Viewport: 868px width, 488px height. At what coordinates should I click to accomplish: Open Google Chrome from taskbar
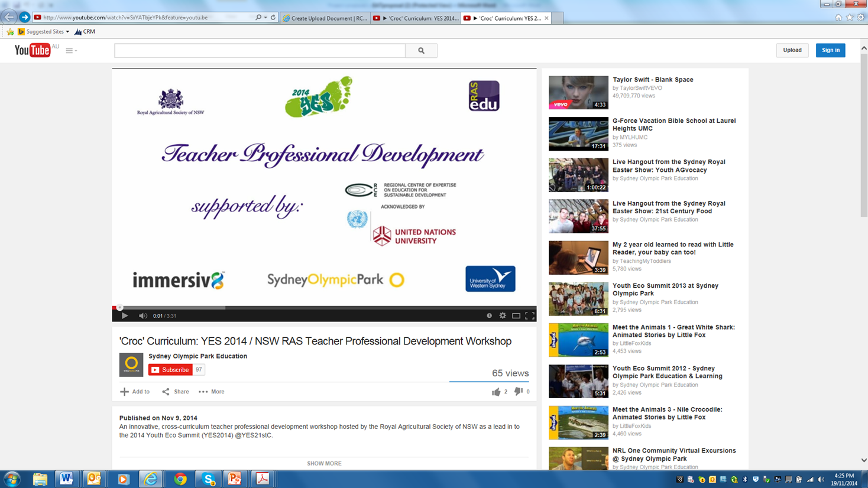[180, 479]
